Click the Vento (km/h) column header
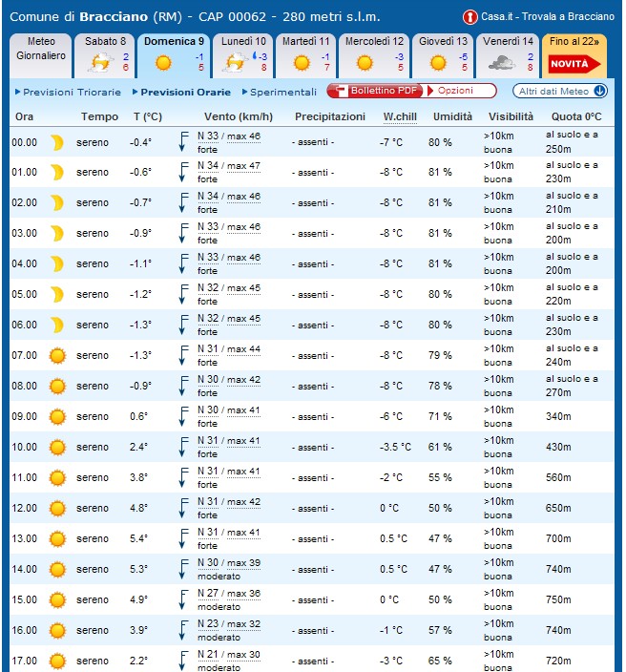626x672 pixels. point(239,116)
